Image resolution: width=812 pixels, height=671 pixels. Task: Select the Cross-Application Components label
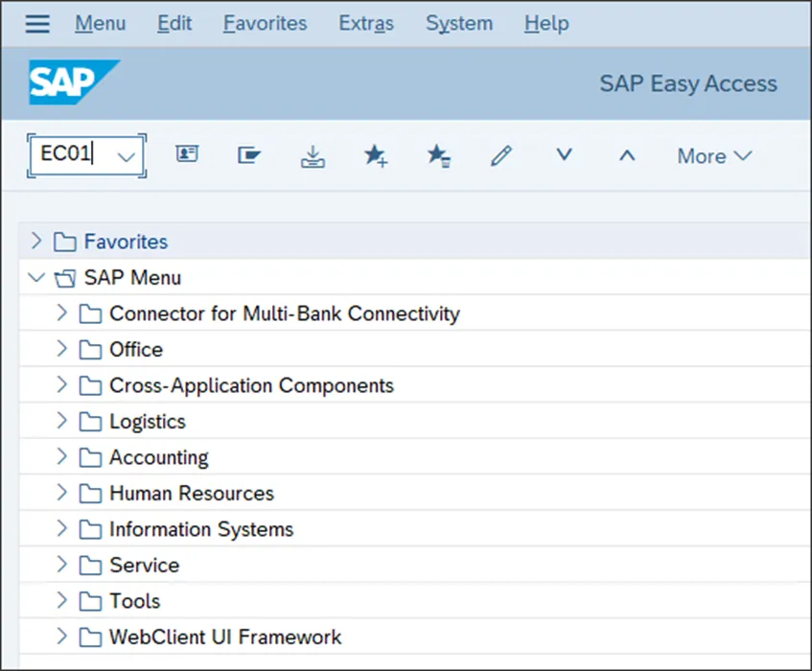tap(252, 385)
